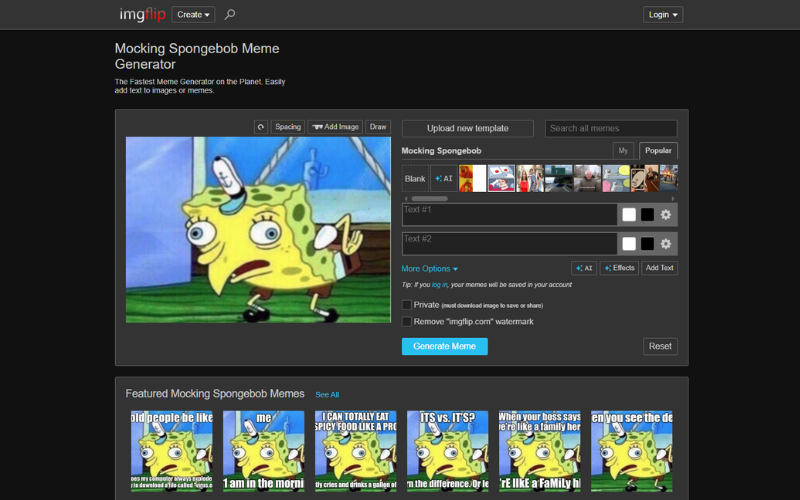Pick the black outline color for Text #1
800x500 pixels.
click(647, 215)
